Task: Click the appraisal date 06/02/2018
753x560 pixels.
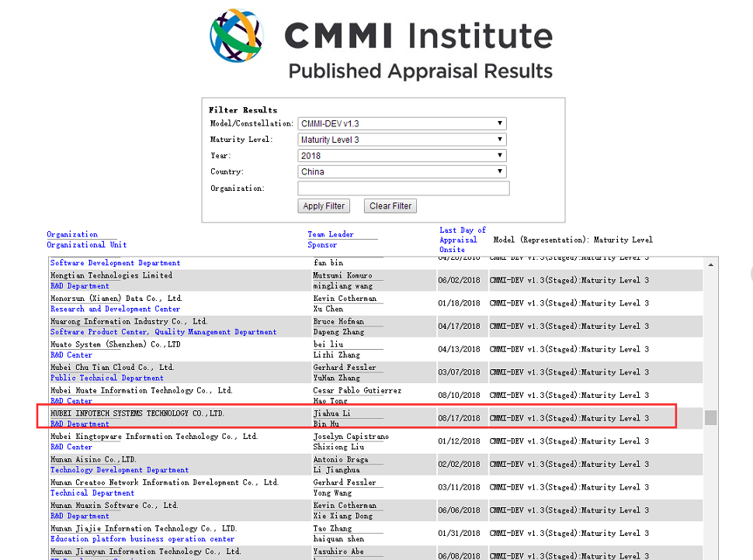Action: [x=459, y=280]
